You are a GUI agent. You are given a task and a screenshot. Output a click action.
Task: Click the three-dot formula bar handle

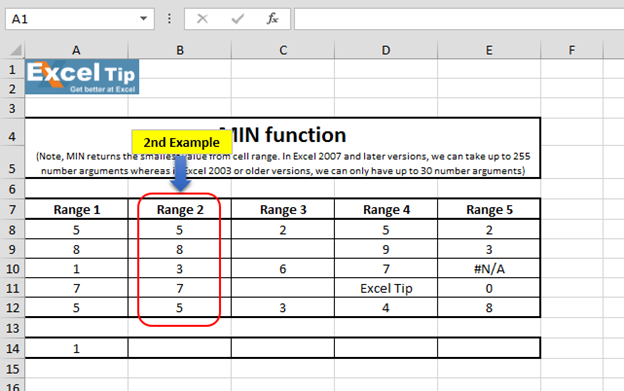coord(170,19)
